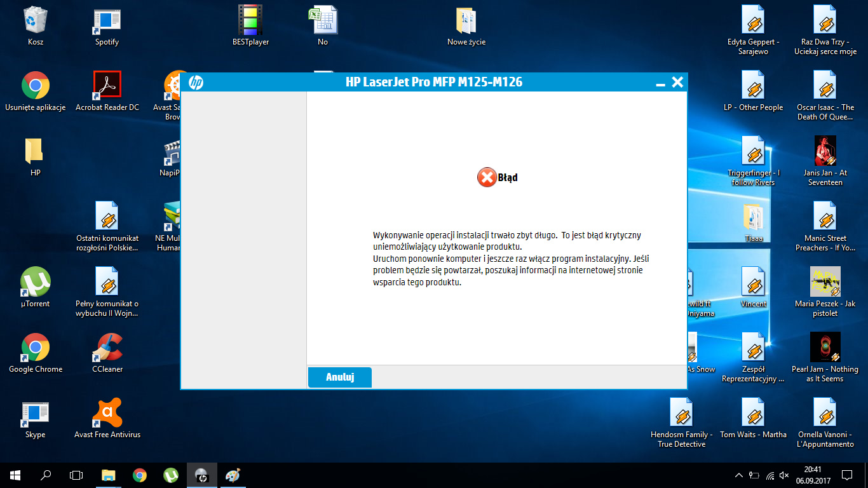Open File Explorer from the taskbar

tap(109, 475)
